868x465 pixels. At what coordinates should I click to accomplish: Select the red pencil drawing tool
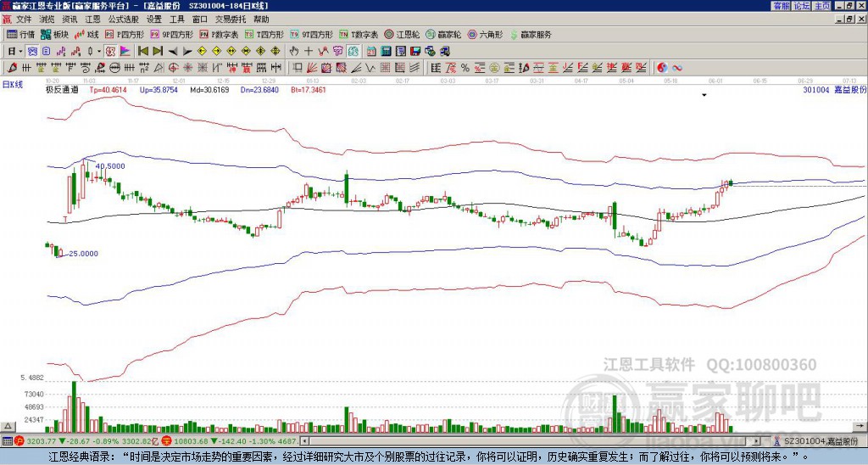pyautogui.click(x=12, y=68)
